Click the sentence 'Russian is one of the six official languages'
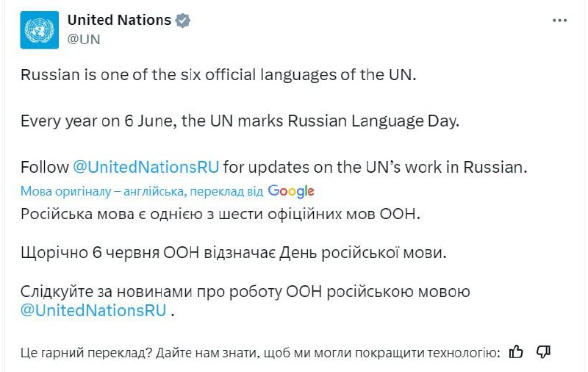This screenshot has height=372, width=588. click(218, 75)
